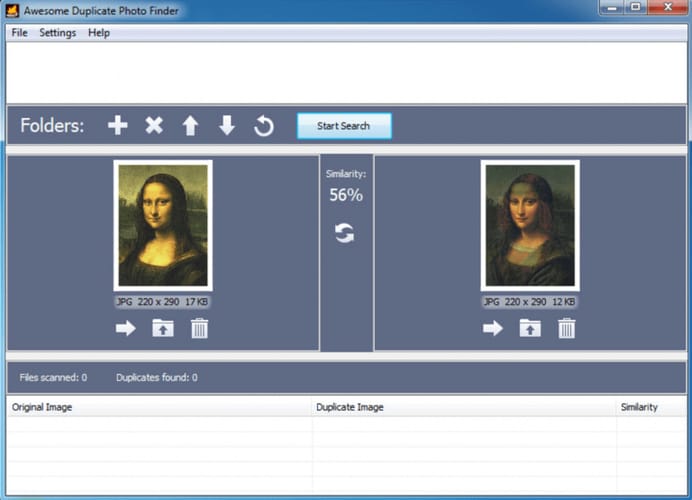Delete right image with trash icon
The image size is (692, 500).
[x=567, y=328]
